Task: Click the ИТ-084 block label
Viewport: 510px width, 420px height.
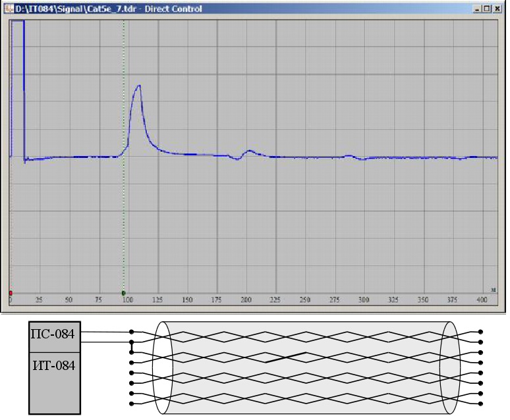Action: point(54,365)
